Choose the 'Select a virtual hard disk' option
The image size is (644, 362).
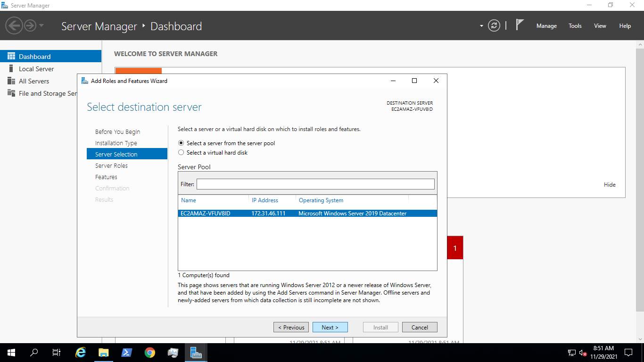pyautogui.click(x=181, y=152)
